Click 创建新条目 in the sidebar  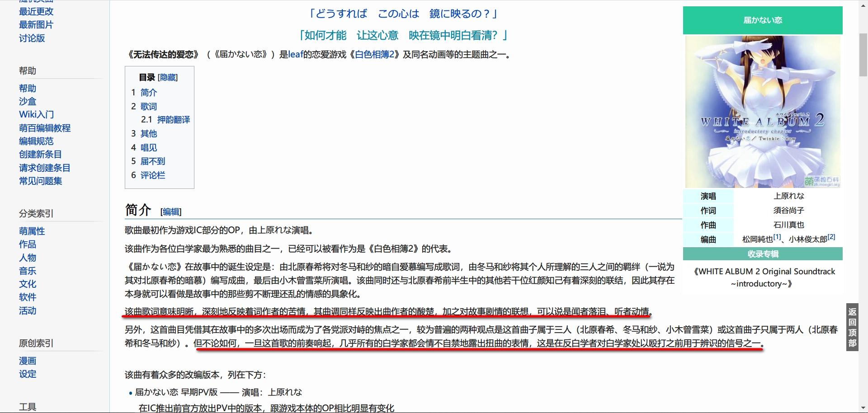[x=40, y=155]
